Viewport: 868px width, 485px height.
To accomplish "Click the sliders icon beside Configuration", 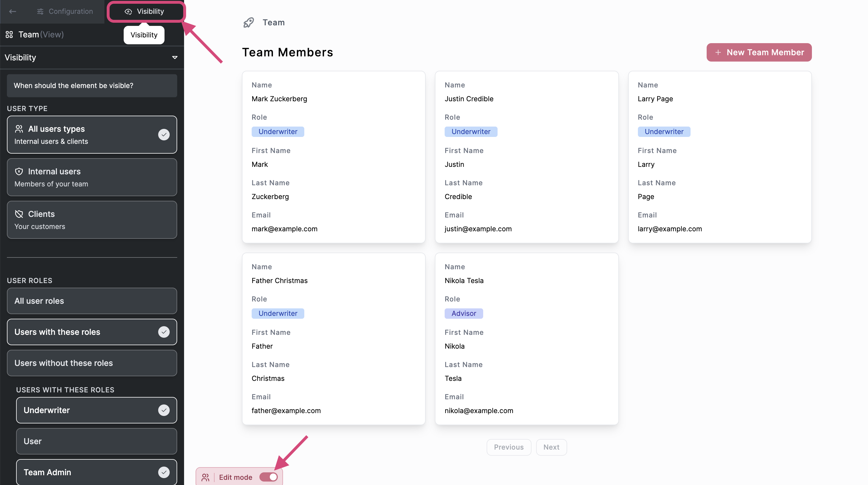I will click(40, 12).
